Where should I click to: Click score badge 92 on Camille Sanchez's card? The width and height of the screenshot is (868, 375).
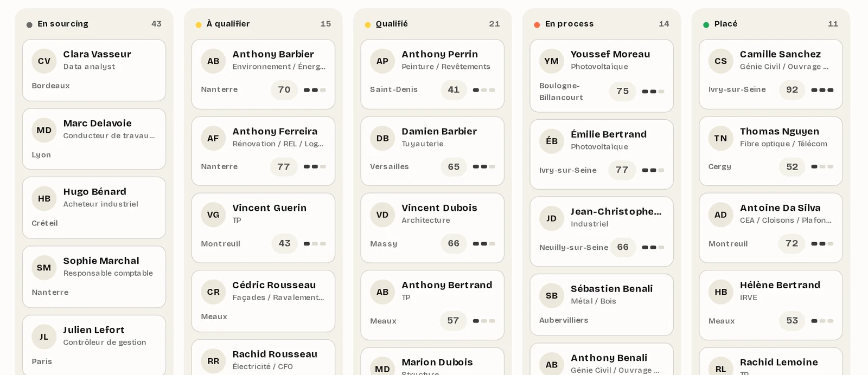[x=792, y=90]
